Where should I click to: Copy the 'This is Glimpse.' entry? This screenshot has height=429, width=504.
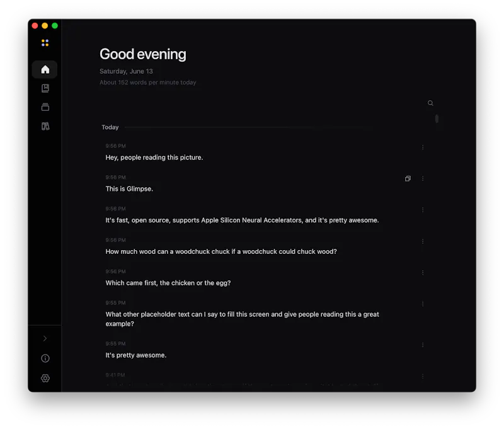[408, 178]
